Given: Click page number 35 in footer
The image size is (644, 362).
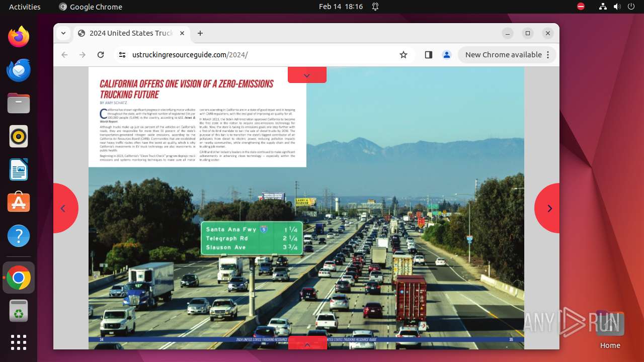Looking at the screenshot, I should pyautogui.click(x=511, y=339).
